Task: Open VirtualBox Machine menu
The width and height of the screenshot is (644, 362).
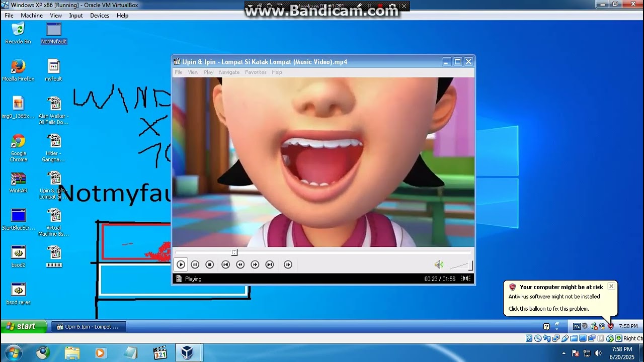Action: 32,16
